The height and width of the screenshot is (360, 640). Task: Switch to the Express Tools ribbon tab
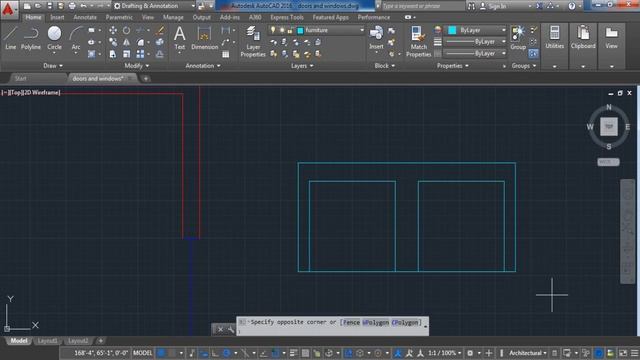287,17
